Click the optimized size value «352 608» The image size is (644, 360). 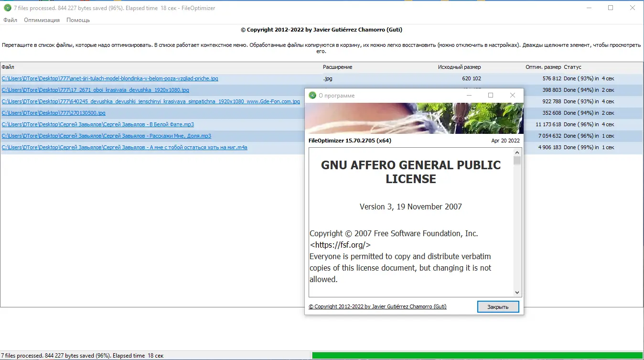[x=552, y=113]
